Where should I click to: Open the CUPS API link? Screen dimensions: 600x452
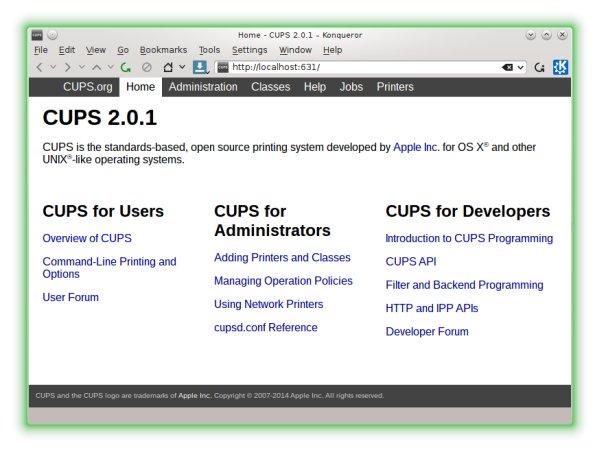pos(411,262)
